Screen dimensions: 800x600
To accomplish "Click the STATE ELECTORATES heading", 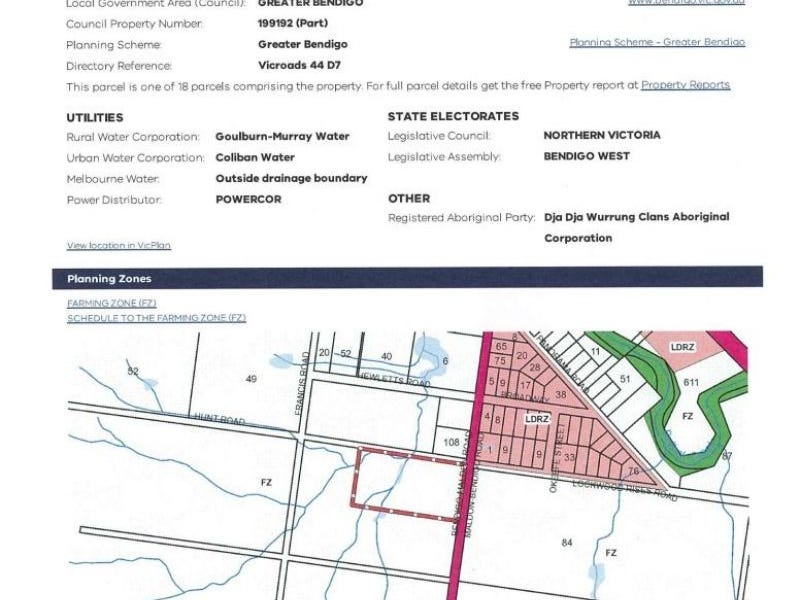I will click(x=453, y=116).
